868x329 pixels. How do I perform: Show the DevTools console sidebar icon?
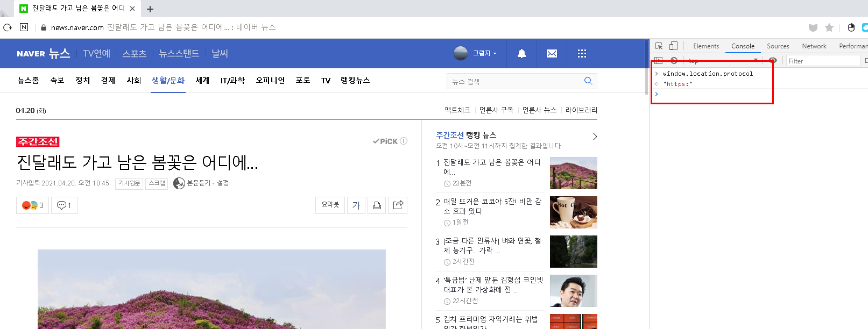tap(658, 61)
